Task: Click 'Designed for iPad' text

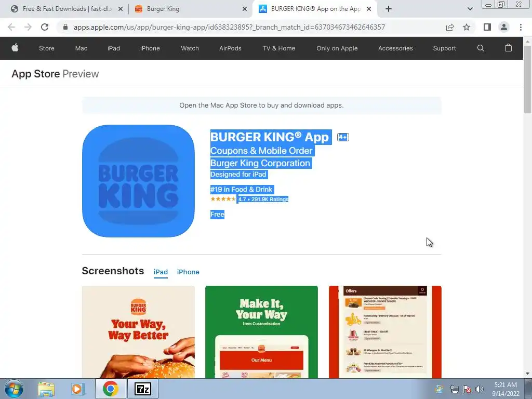Action: click(x=238, y=175)
